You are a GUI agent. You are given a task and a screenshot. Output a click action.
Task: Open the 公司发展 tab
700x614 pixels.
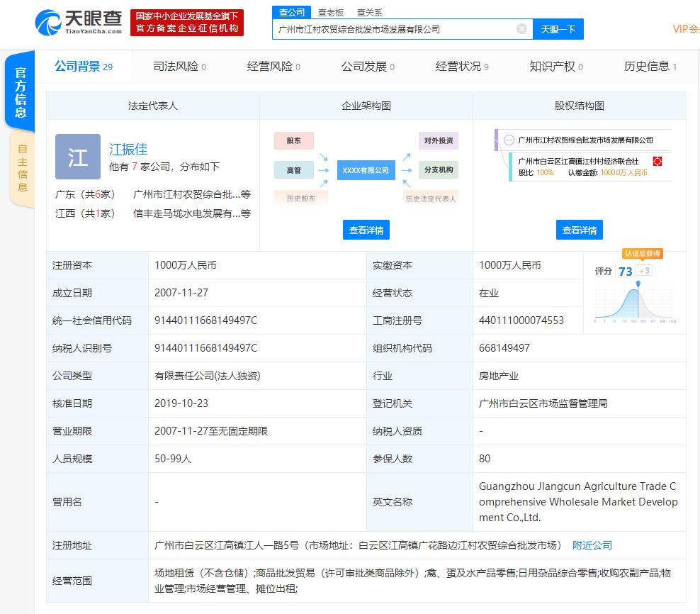click(x=368, y=67)
